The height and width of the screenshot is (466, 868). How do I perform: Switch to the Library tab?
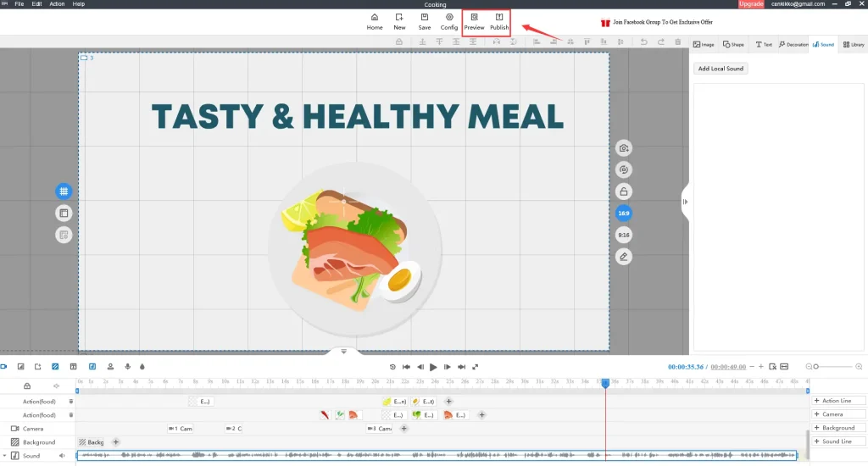coord(853,44)
